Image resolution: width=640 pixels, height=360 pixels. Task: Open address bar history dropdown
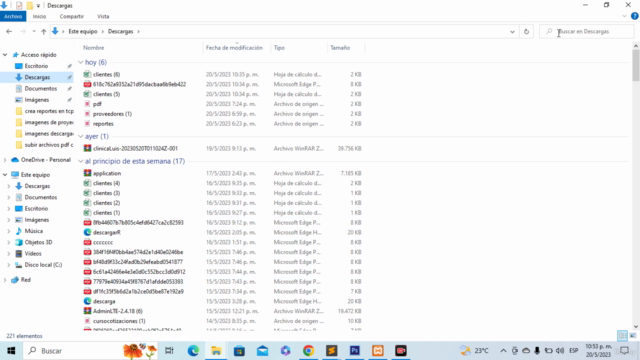coord(512,31)
